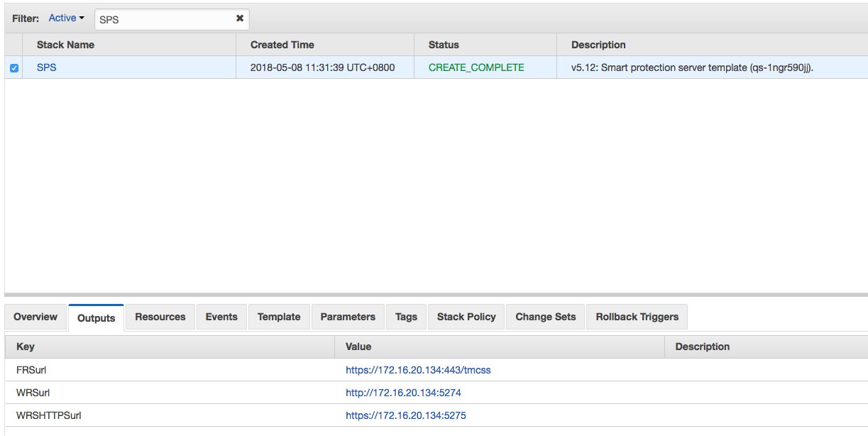The image size is (868, 436).
Task: Open the Resources tab
Action: tap(160, 317)
